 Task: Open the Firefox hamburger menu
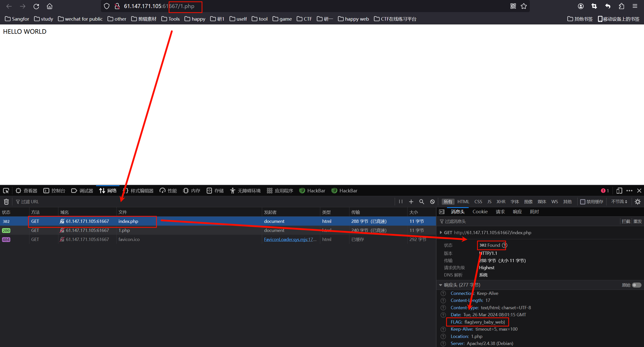(635, 6)
